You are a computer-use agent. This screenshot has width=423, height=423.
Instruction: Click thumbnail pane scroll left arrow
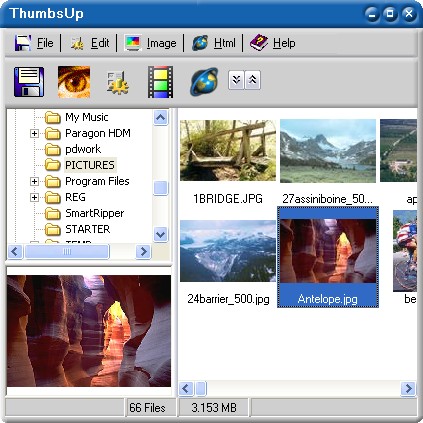click(x=186, y=388)
